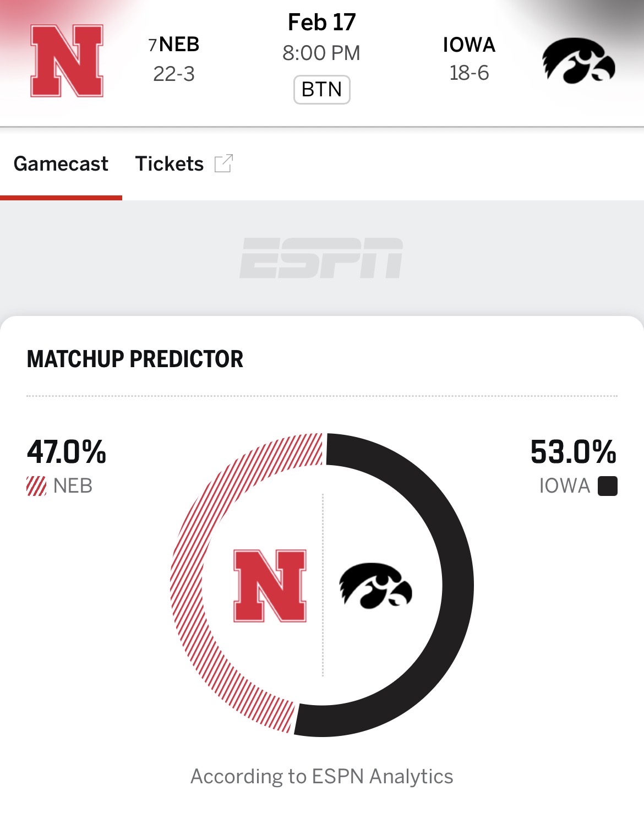Tap the Nebraska logo in the header
This screenshot has height=813, width=644.
click(67, 61)
